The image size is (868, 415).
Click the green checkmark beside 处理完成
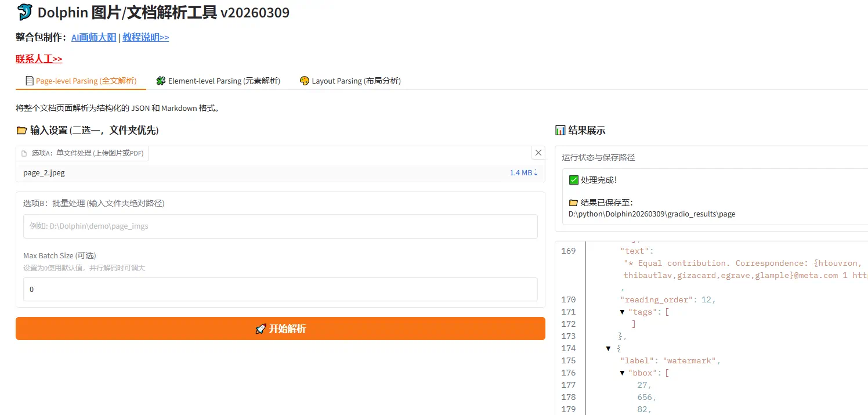tap(574, 179)
